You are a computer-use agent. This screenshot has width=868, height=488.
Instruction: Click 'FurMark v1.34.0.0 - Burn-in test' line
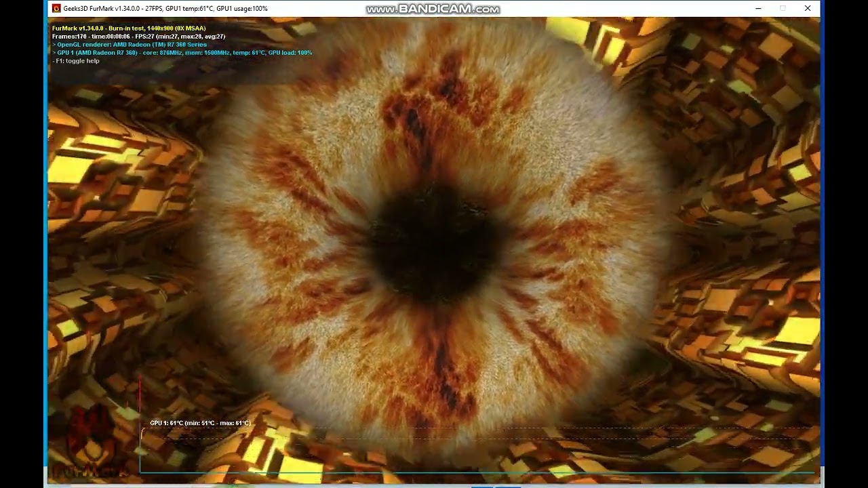pyautogui.click(x=129, y=28)
